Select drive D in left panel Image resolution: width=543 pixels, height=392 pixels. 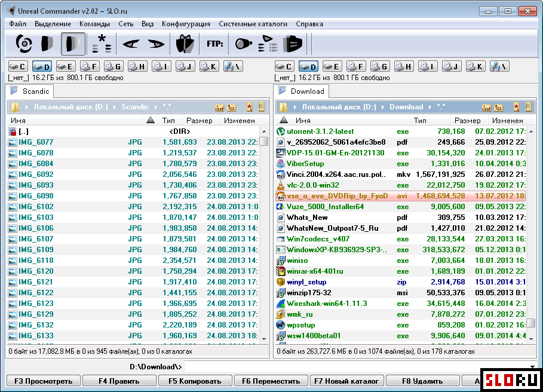[x=42, y=66]
